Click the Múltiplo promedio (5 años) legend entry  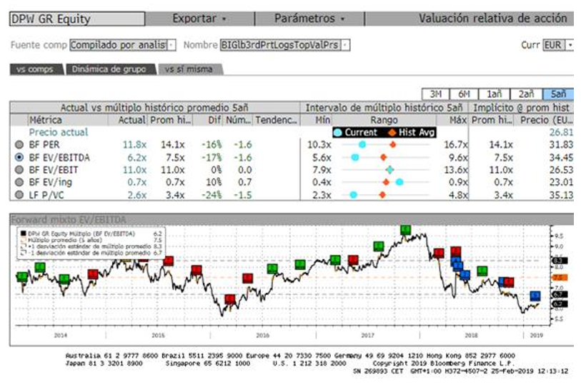[x=91, y=240]
